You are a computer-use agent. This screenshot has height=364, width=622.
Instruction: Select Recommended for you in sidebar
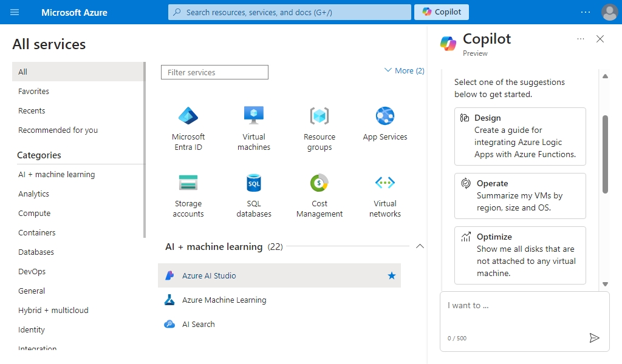click(58, 130)
